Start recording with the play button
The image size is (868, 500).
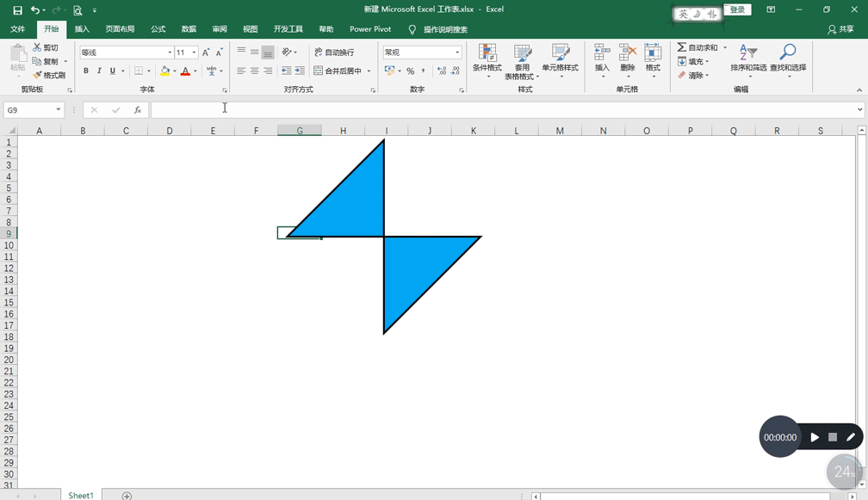tap(815, 437)
